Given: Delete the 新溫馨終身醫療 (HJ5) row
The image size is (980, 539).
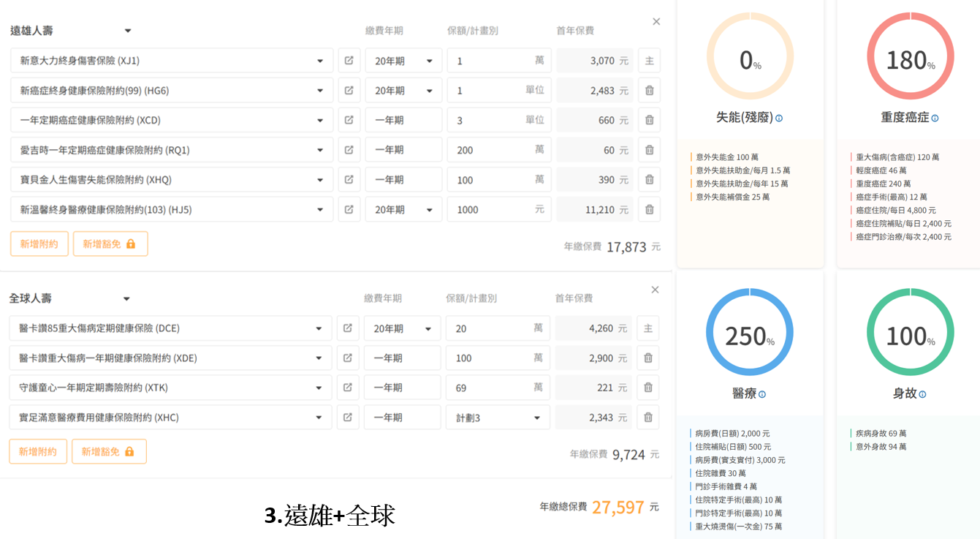Looking at the screenshot, I should point(649,209).
